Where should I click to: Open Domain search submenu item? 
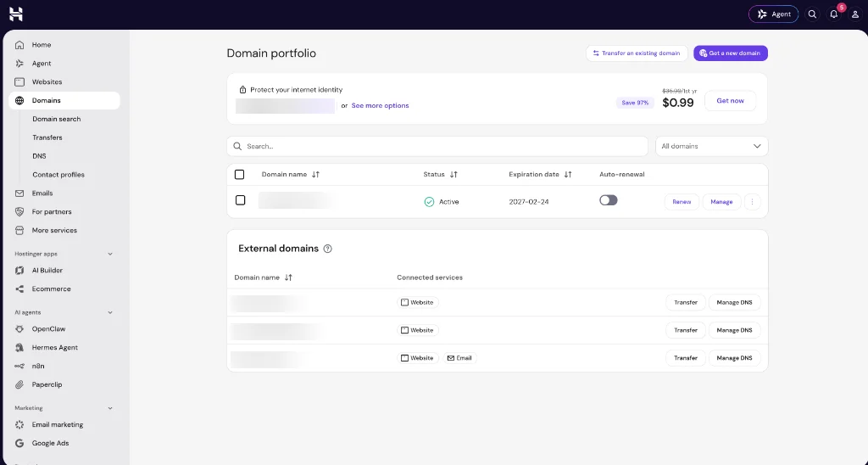pyautogui.click(x=57, y=119)
